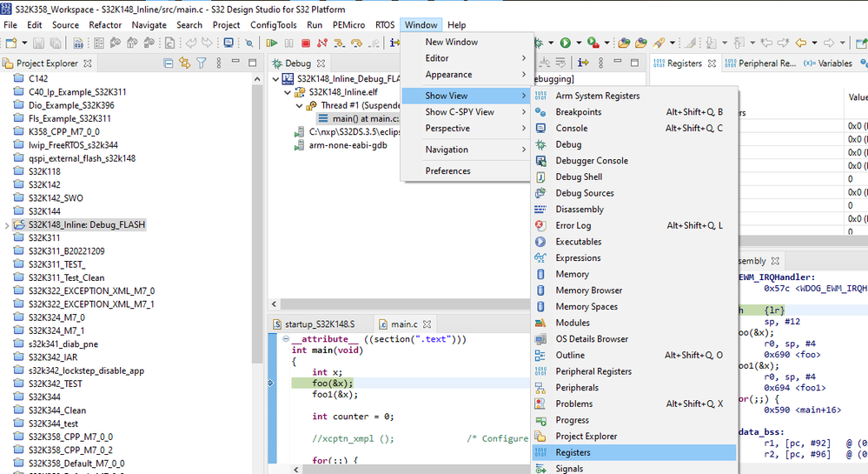Open the Appearance submenu
868x474 pixels.
466,74
